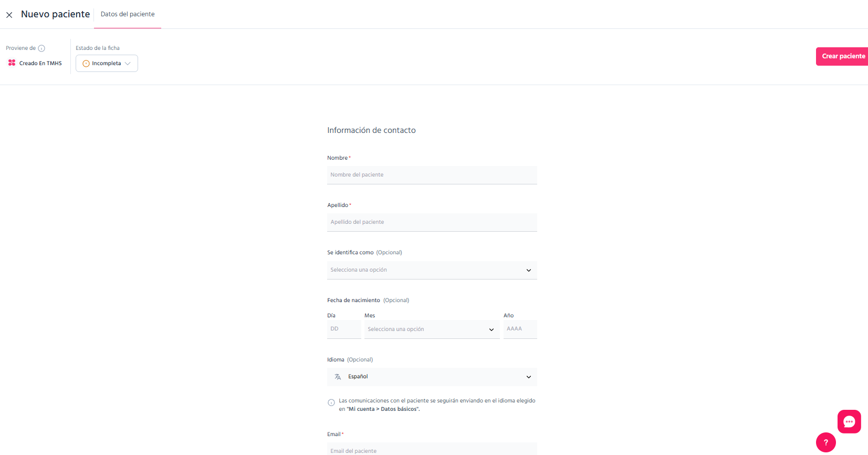
Task: Click the translate icon in Idioma field
Action: pos(338,377)
